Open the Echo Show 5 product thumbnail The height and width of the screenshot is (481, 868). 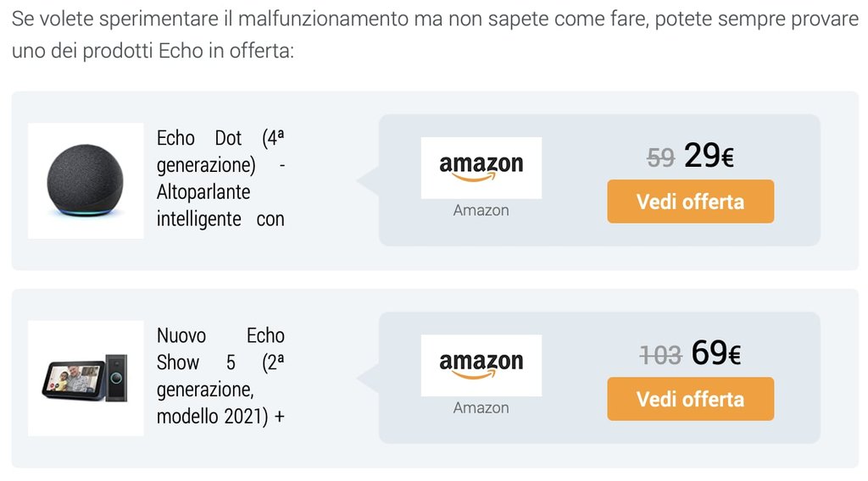pyautogui.click(x=86, y=379)
